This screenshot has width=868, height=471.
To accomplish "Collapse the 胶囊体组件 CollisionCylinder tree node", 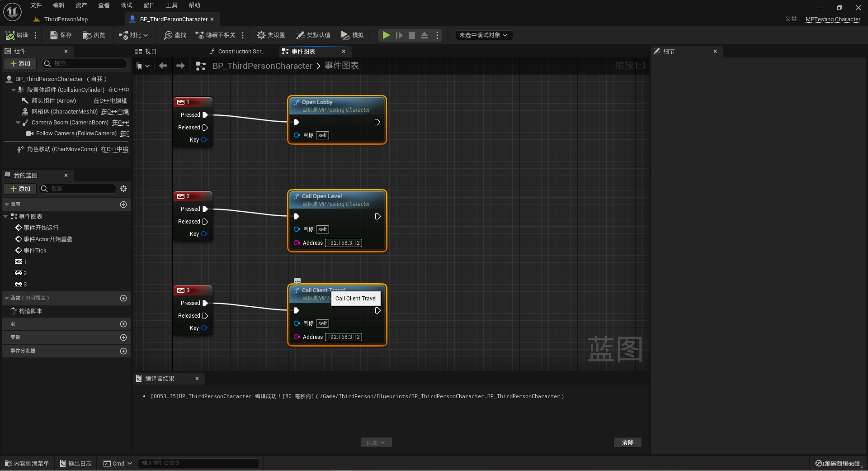I will (14, 90).
